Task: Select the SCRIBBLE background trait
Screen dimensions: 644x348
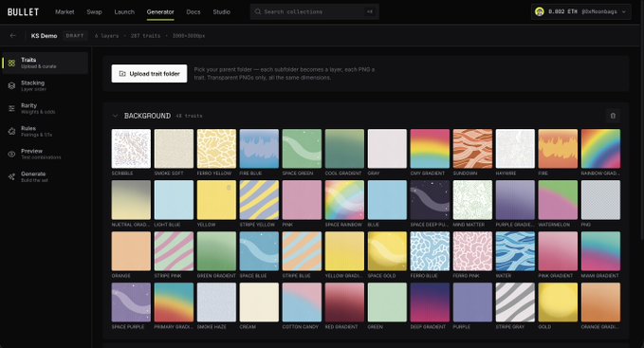Action: pos(131,149)
